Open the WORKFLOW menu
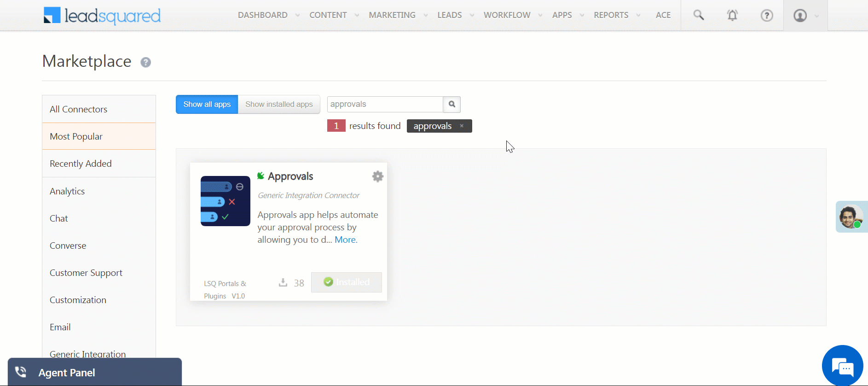The height and width of the screenshot is (386, 868). [507, 15]
